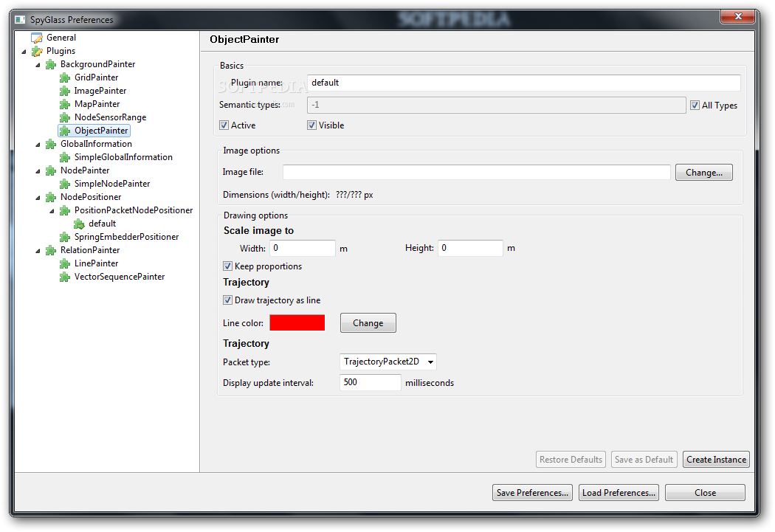Collapse the PositionPacketNodePositioner tree node

click(52, 212)
